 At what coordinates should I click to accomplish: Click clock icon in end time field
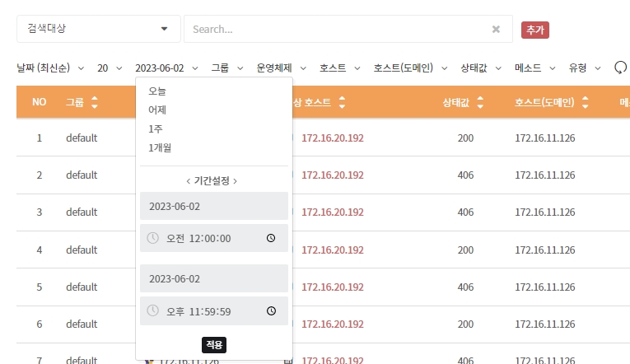click(271, 311)
